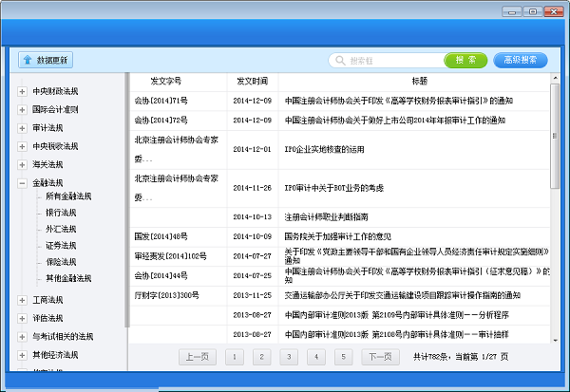Click the table scrollbar down arrow

pos(555,340)
